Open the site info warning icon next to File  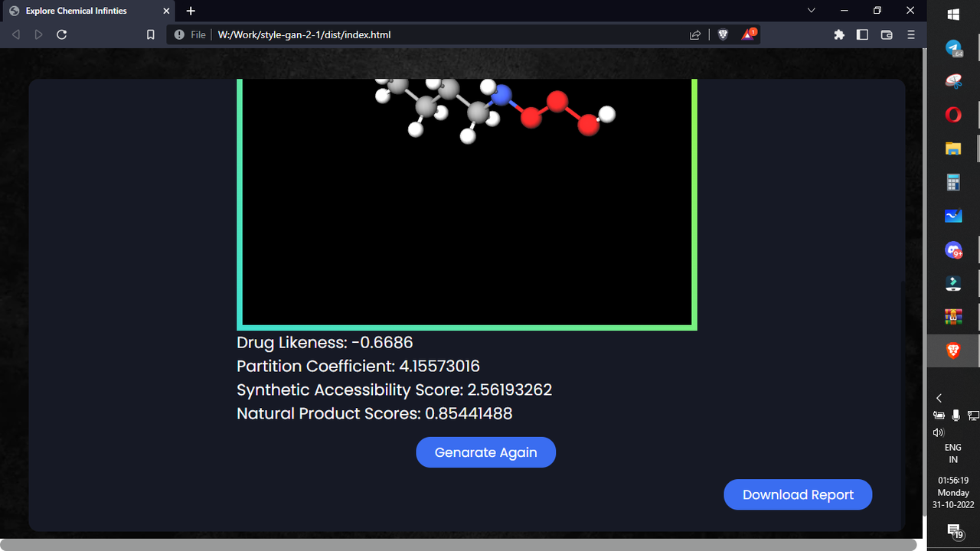[179, 34]
